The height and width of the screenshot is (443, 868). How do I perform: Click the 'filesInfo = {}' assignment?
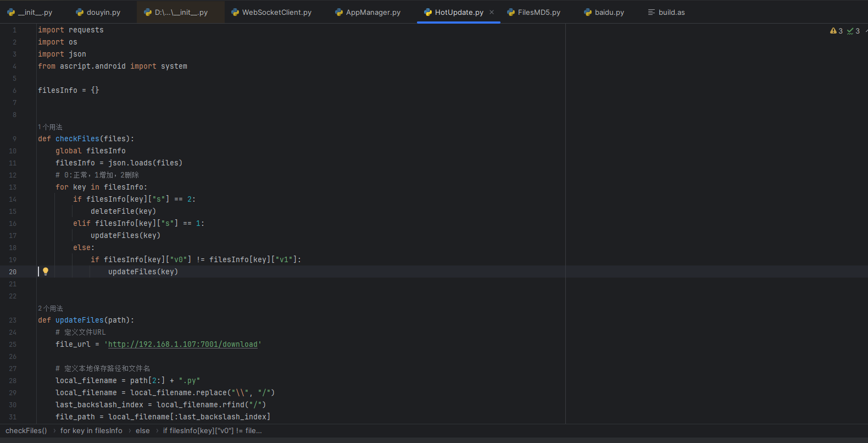point(69,90)
